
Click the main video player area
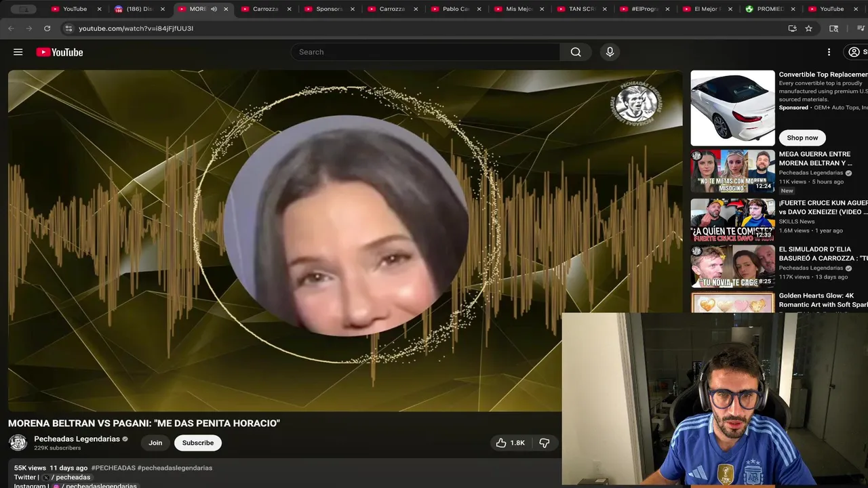pos(345,241)
